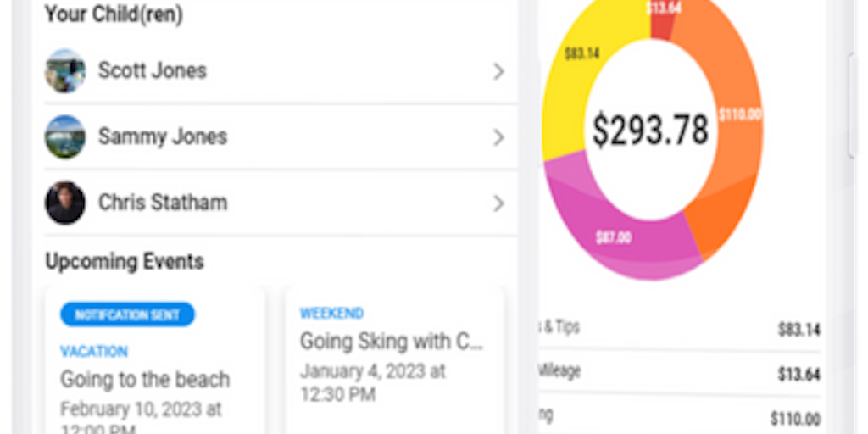Expand Scott Jones row chevron

click(498, 71)
